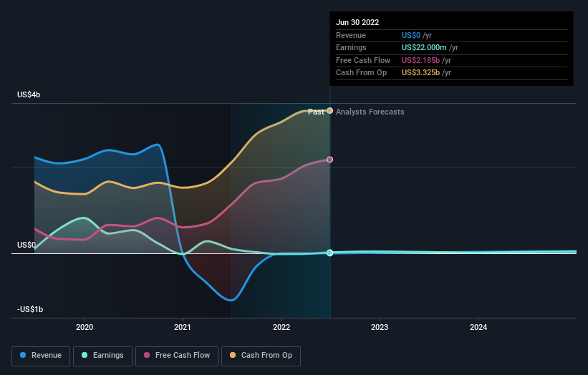This screenshot has height=375, width=588.
Task: Click the 'Past' label on chart
Action: [x=316, y=112]
